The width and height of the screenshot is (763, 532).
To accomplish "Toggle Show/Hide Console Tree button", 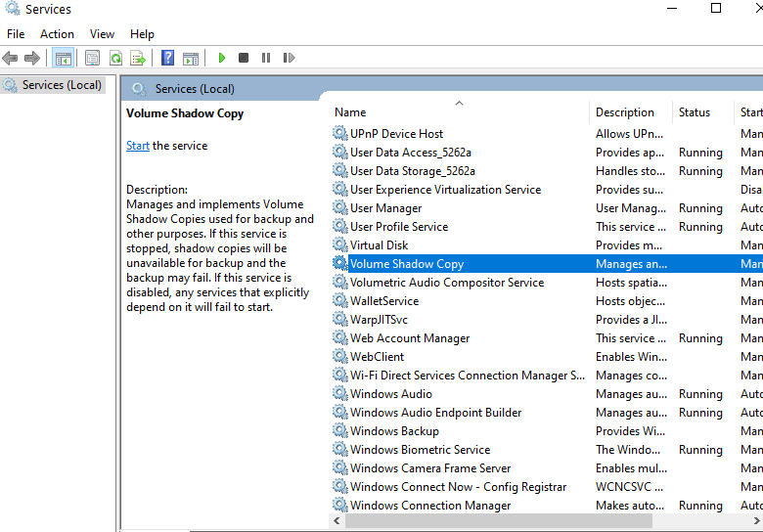I will click(x=63, y=59).
